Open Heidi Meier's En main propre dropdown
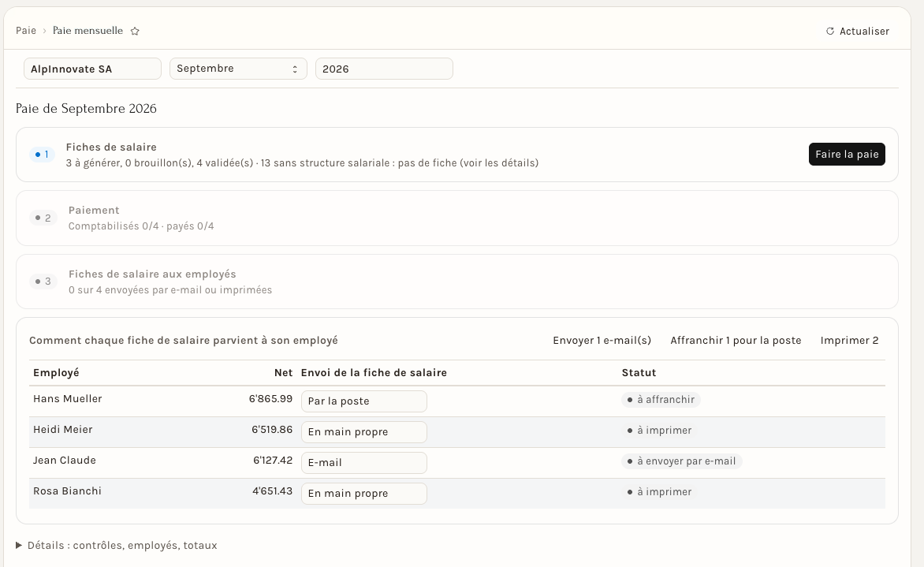The image size is (924, 567). tap(363, 432)
